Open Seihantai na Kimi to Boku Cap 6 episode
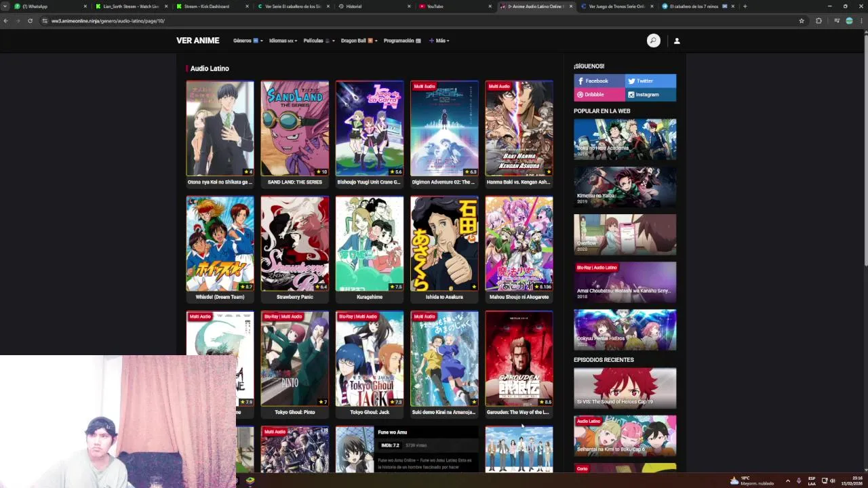The image size is (868, 488). point(625,436)
